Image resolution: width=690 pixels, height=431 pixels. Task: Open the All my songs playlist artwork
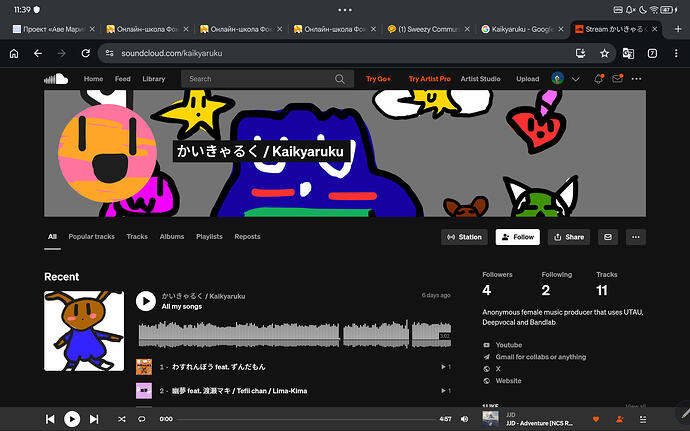[84, 331]
